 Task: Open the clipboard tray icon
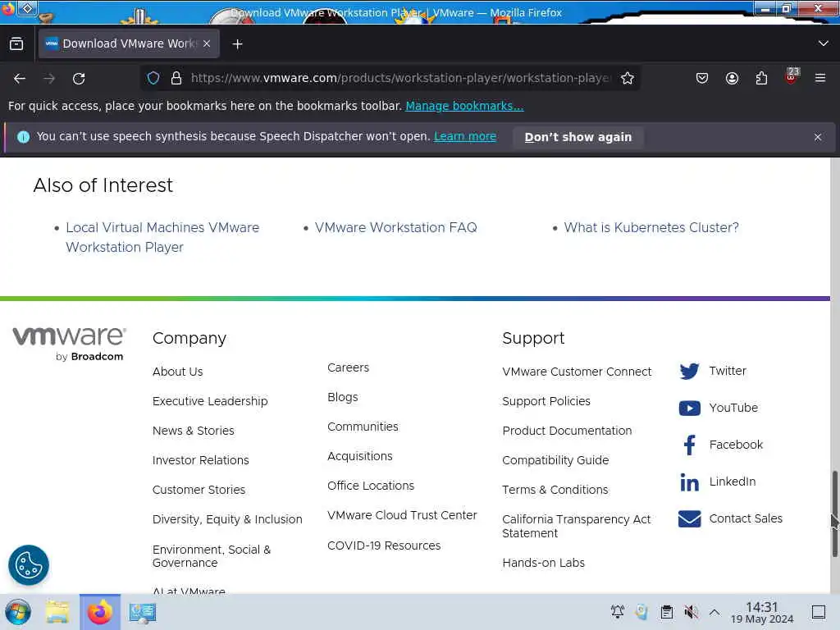(667, 612)
